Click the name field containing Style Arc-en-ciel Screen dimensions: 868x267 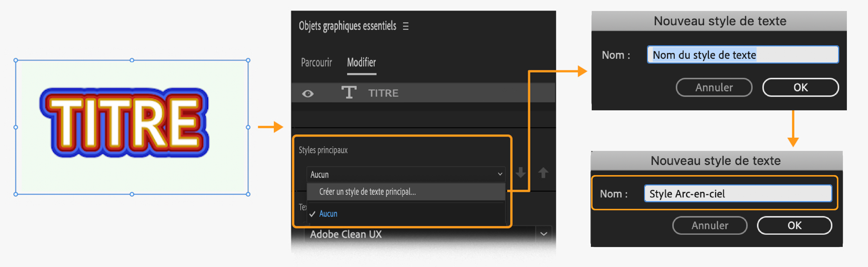click(x=738, y=194)
